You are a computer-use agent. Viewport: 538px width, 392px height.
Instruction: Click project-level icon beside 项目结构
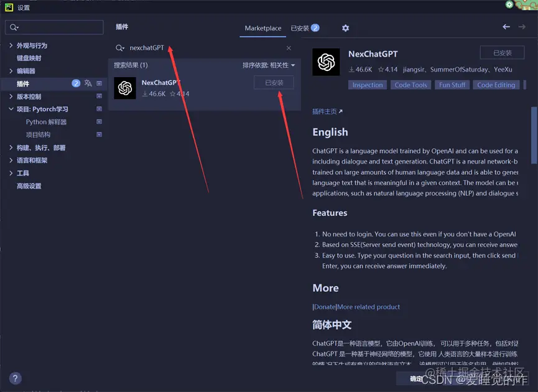[99, 134]
